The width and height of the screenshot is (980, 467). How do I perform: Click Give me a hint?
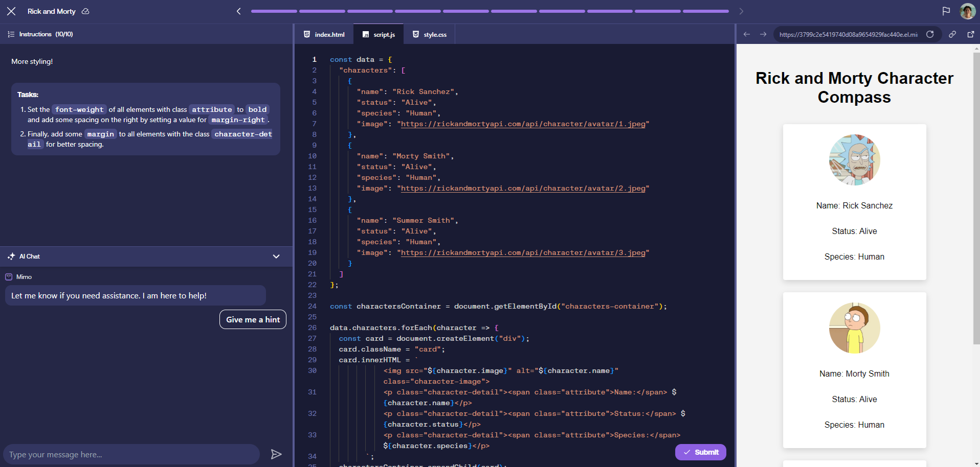(x=253, y=319)
